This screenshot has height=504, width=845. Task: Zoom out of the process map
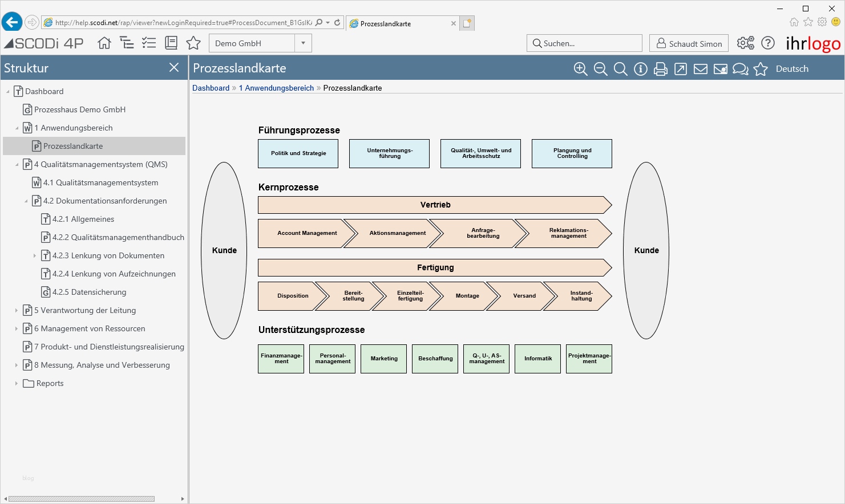(x=600, y=69)
